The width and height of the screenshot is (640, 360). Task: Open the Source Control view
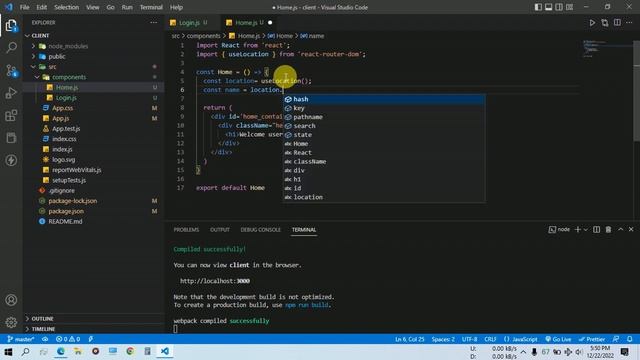[11, 71]
